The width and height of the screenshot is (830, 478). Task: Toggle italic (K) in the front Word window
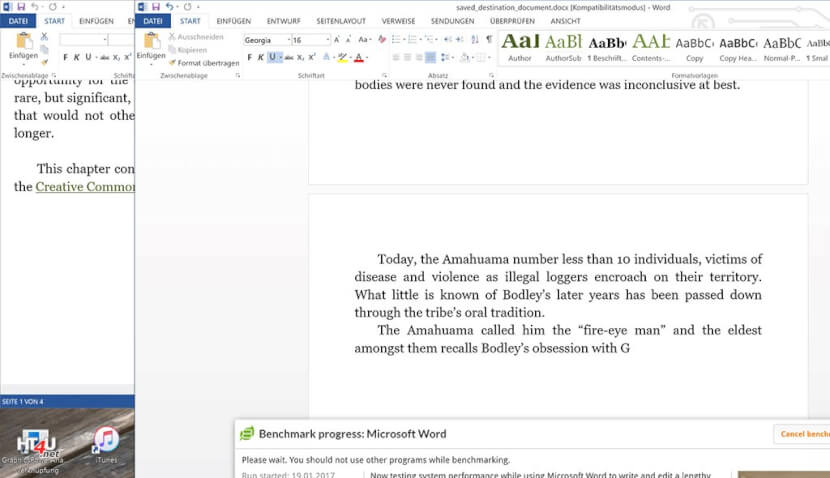[x=260, y=57]
